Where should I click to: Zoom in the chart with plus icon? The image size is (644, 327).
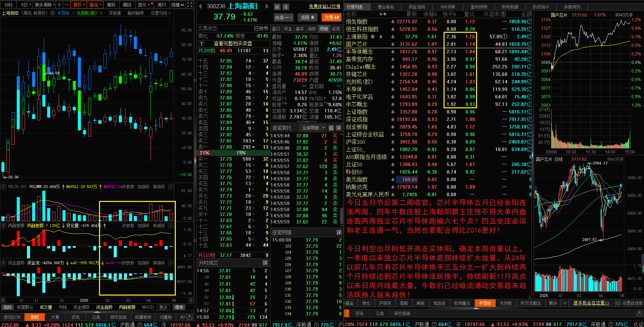click(x=59, y=5)
